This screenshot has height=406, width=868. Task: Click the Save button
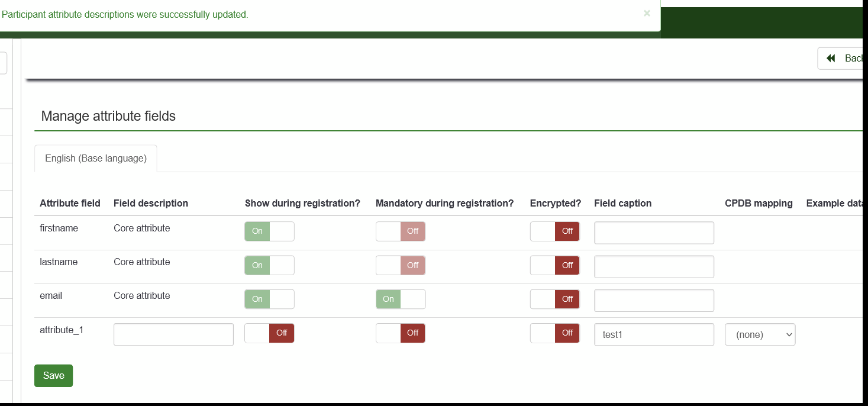pyautogui.click(x=53, y=376)
